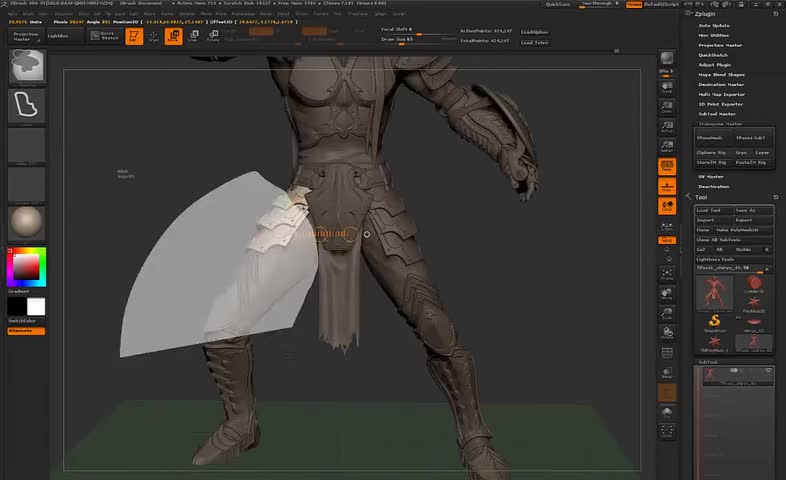Select the Rotate transform icon in top shelf

pyautogui.click(x=213, y=36)
